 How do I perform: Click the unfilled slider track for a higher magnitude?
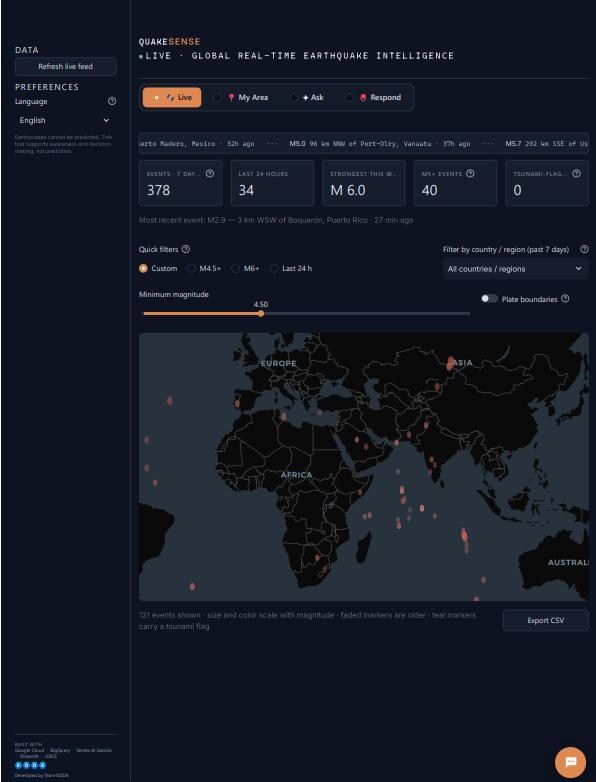[x=367, y=313]
